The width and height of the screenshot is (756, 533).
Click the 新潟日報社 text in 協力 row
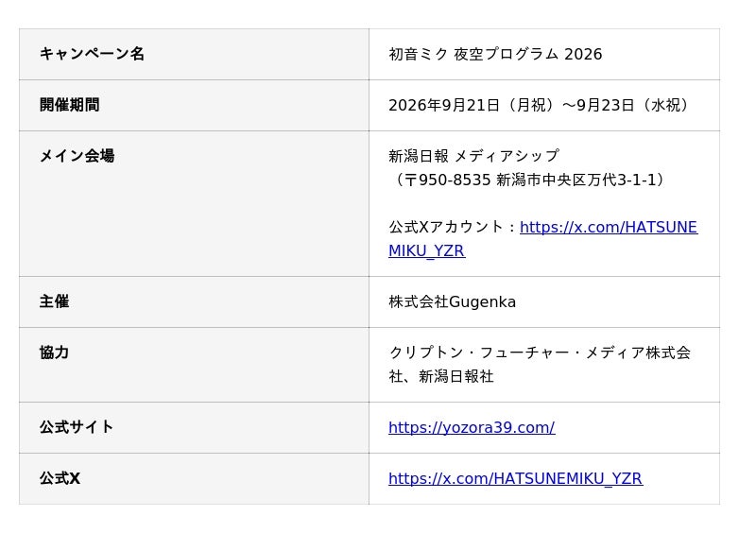point(456,376)
